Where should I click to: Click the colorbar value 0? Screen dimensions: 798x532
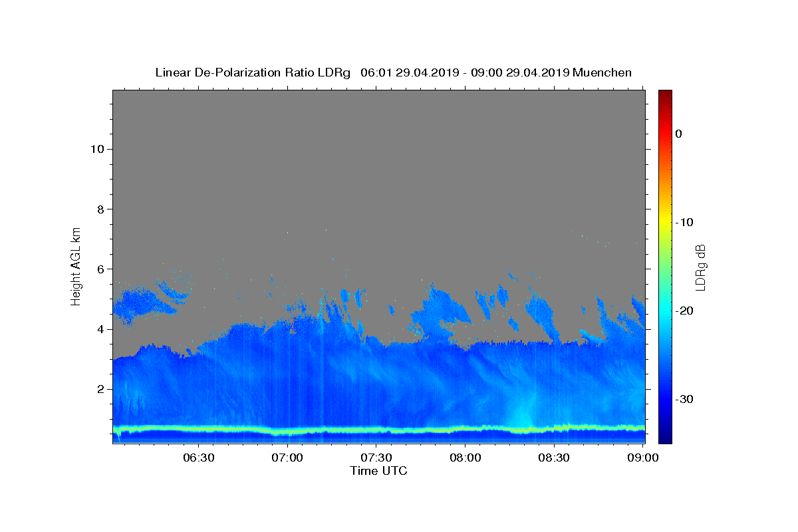[679, 134]
